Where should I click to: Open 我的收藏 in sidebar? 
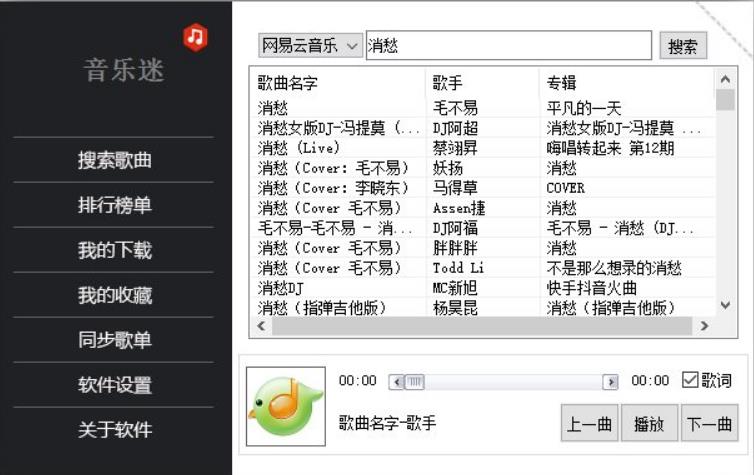(x=114, y=295)
